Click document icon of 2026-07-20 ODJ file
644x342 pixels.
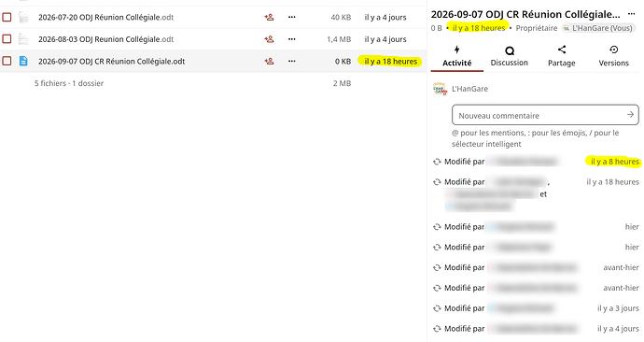tap(23, 17)
